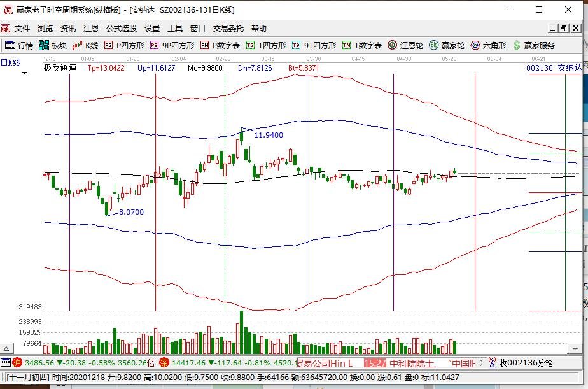Click the Dn=7.8126 indicator value
Image resolution: width=588 pixels, height=389 pixels.
[x=255, y=68]
